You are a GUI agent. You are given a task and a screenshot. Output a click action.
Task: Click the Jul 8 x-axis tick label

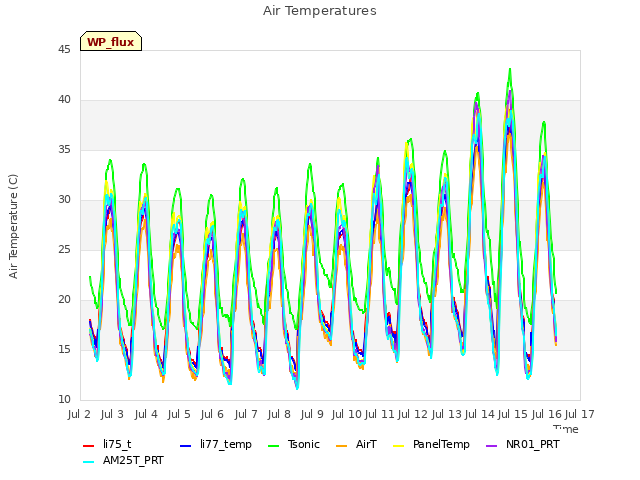click(x=279, y=415)
